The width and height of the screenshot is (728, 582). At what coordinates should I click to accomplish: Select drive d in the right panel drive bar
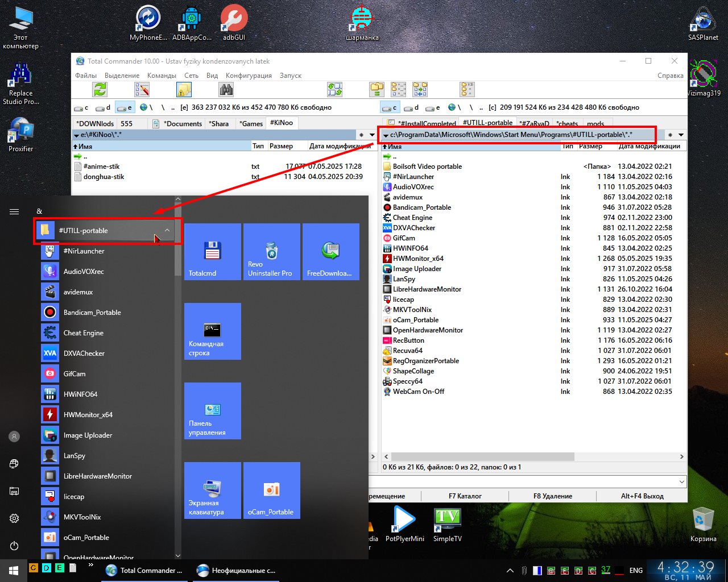[411, 107]
